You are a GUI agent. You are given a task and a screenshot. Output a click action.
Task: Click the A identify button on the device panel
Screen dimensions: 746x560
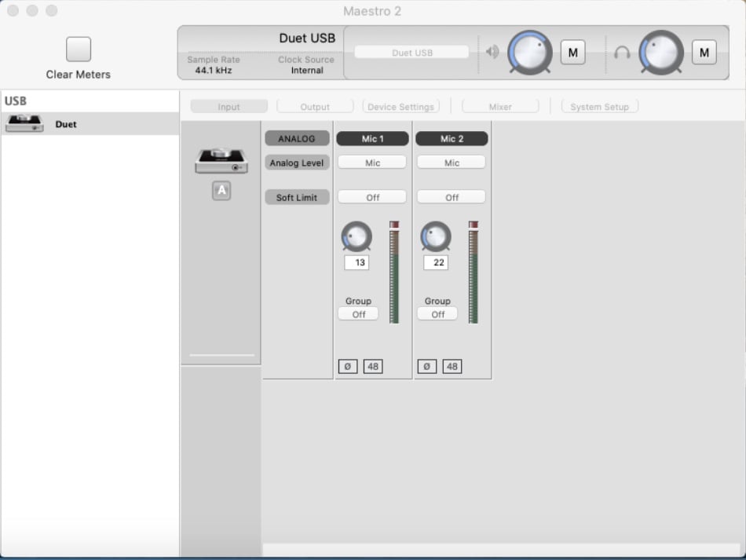point(221,191)
